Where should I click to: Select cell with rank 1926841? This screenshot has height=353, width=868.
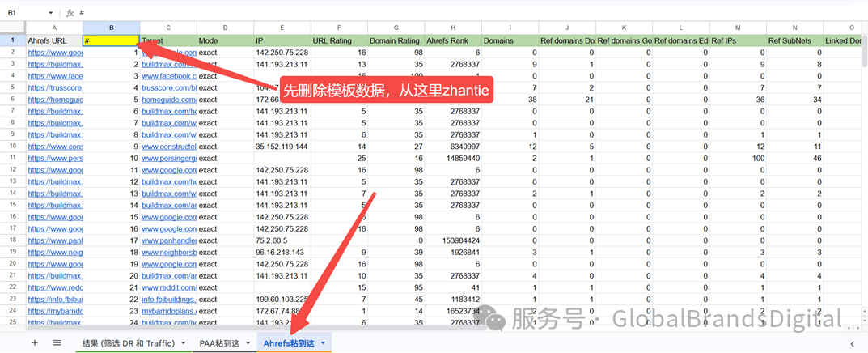click(x=453, y=252)
